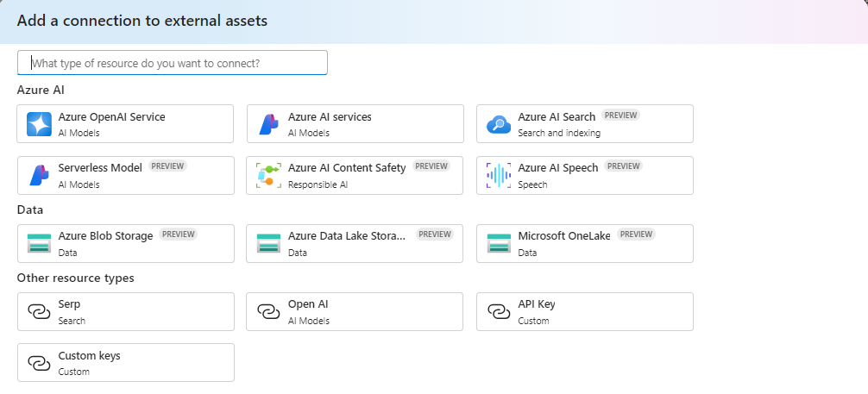Pick the Custom keys connection title
The width and height of the screenshot is (868, 394).
point(89,355)
